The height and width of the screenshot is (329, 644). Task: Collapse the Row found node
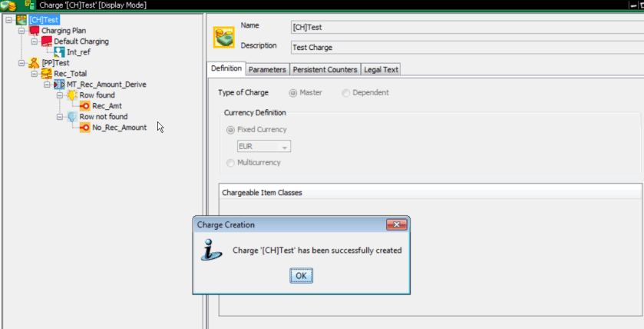[60, 95]
